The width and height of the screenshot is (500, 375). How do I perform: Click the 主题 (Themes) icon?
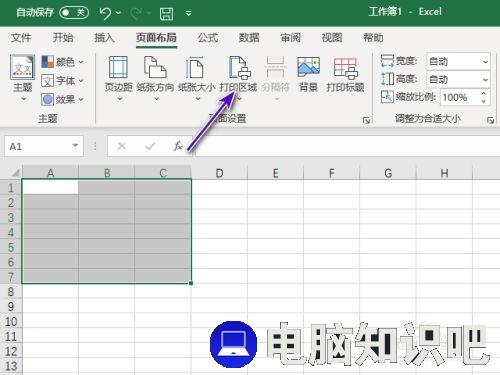(22, 68)
